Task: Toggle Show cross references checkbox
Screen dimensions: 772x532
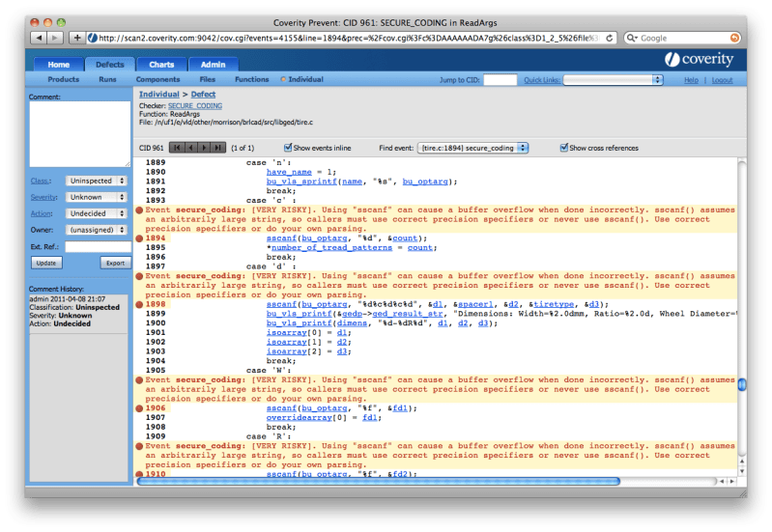Action: (564, 147)
